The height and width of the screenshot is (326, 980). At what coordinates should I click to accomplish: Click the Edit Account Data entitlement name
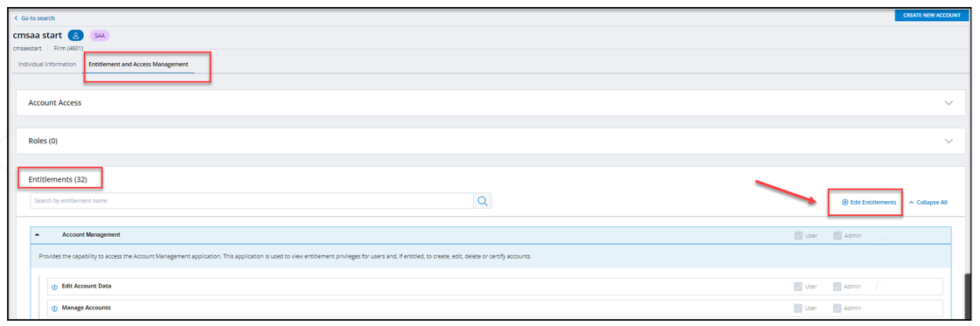pos(87,286)
